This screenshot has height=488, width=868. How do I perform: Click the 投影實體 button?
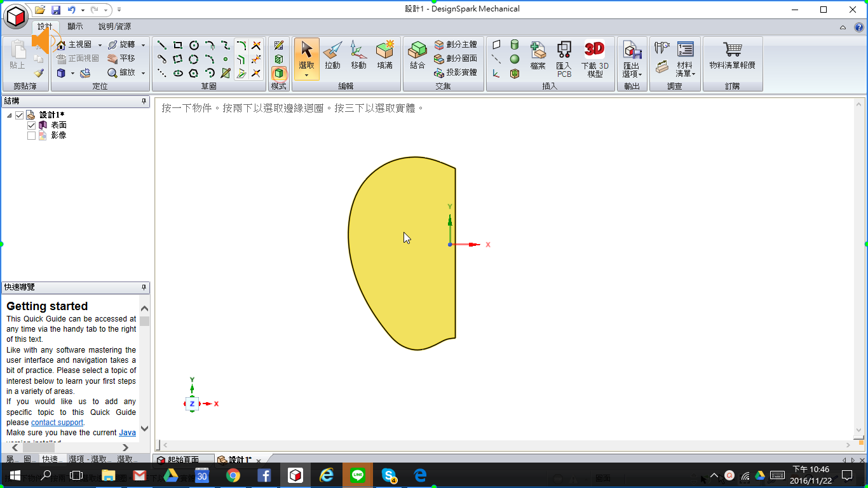point(456,72)
